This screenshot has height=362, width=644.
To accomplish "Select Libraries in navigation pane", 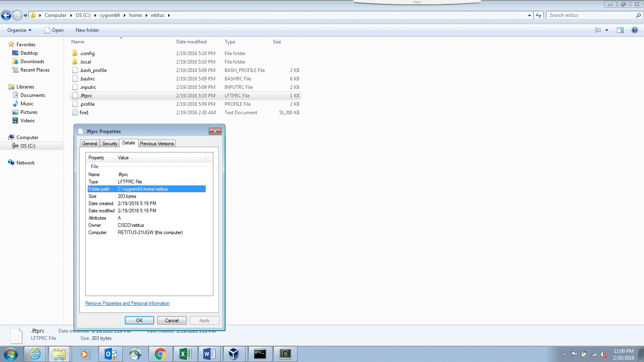I will tap(25, 87).
